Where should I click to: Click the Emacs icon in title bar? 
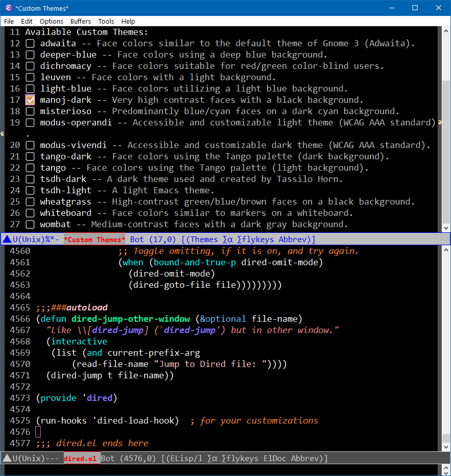click(9, 8)
